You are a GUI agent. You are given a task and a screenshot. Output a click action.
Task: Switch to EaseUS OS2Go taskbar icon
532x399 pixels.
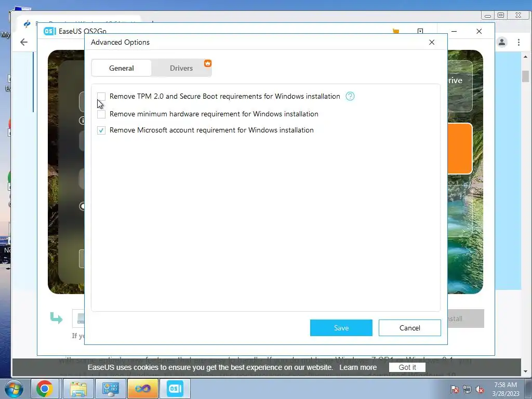click(x=175, y=389)
